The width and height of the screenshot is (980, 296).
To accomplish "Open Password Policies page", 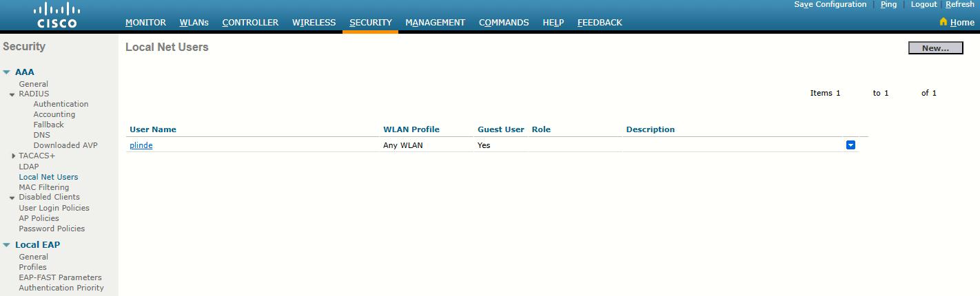I will click(x=52, y=229).
